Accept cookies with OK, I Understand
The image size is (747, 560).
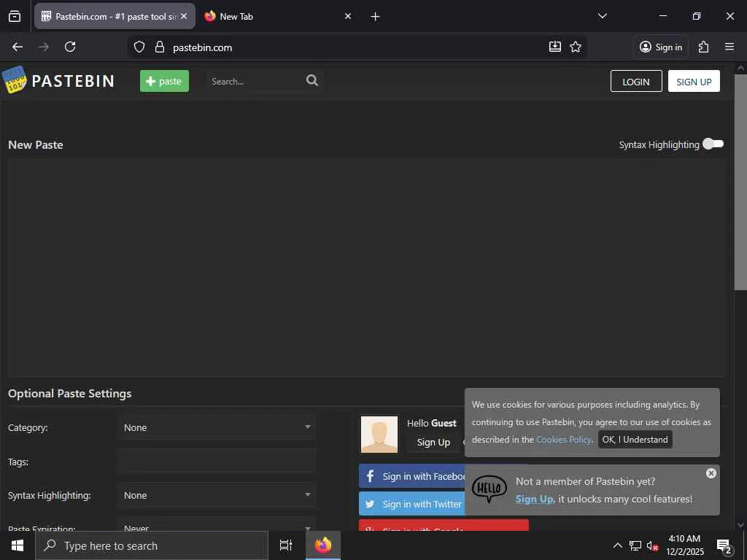tap(635, 440)
